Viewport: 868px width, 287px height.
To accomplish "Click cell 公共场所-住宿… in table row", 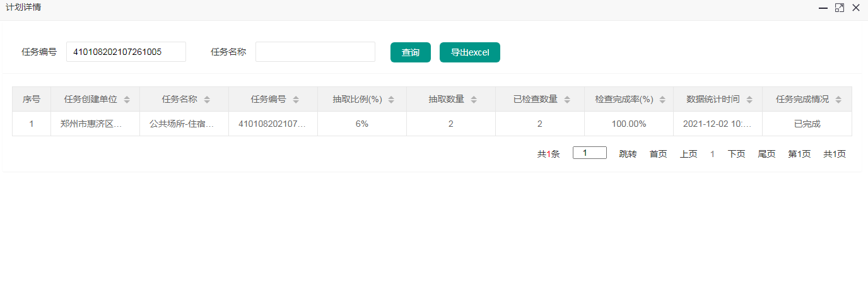I will [184, 124].
